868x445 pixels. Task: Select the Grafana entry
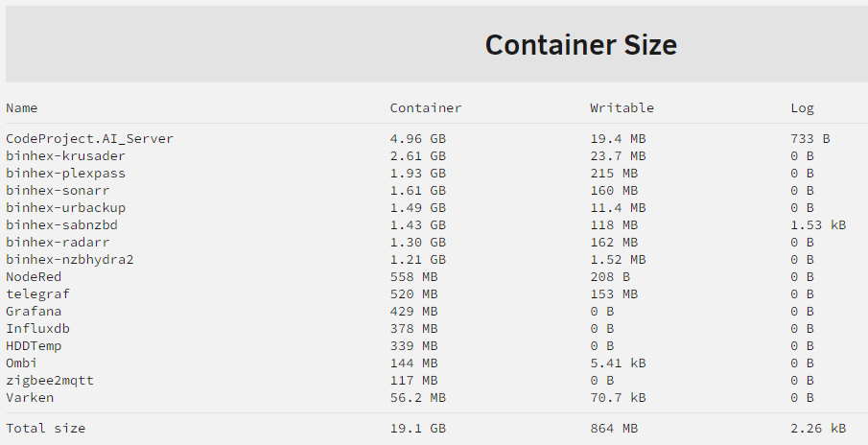34,311
